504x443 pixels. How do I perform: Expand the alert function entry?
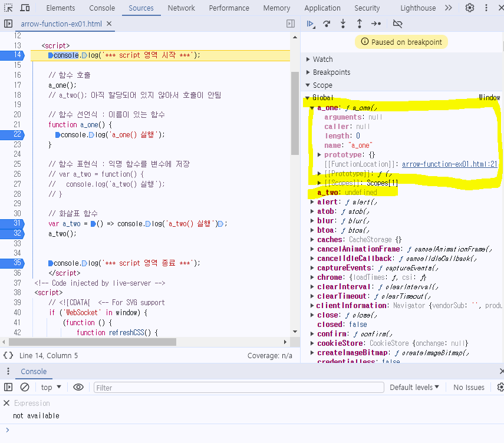pos(312,202)
